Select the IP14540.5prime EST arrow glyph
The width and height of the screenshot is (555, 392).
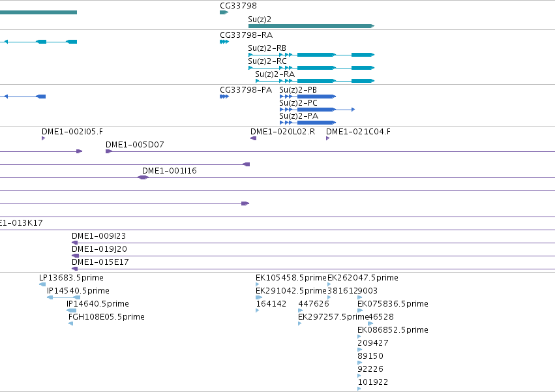pos(64,297)
